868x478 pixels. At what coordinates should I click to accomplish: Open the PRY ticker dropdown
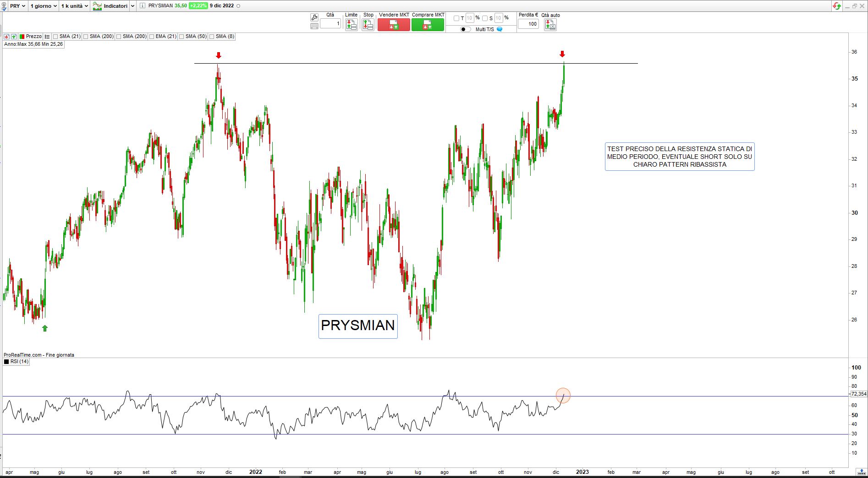click(x=18, y=6)
